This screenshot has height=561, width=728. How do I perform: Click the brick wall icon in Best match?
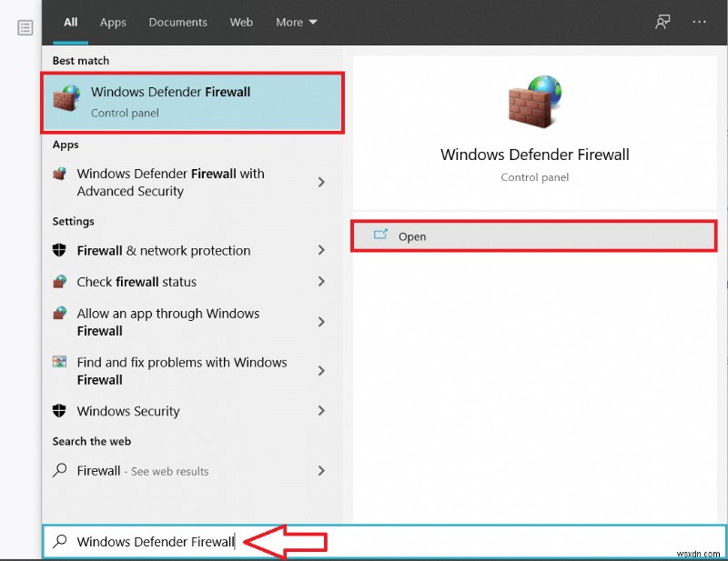click(66, 98)
